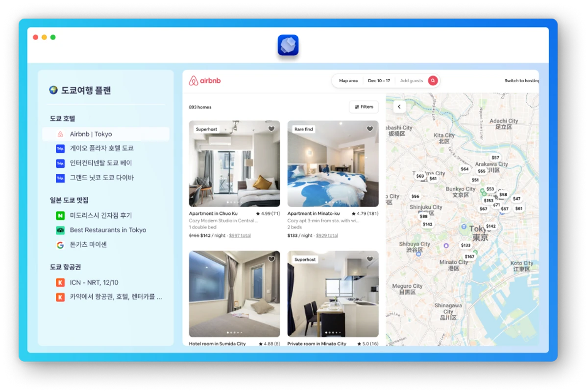Toggle heart on Private room in Minato City

(x=370, y=259)
